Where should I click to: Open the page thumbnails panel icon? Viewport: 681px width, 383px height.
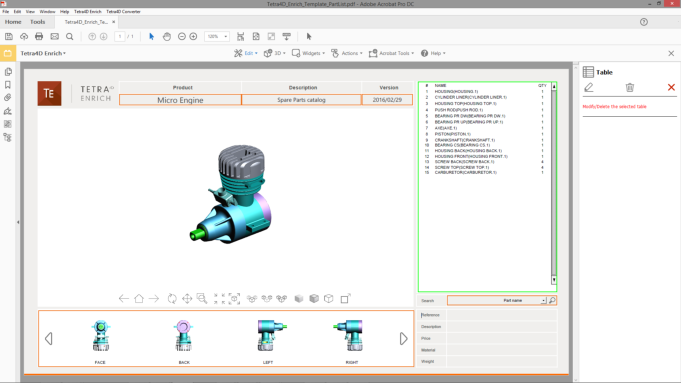click(x=8, y=72)
